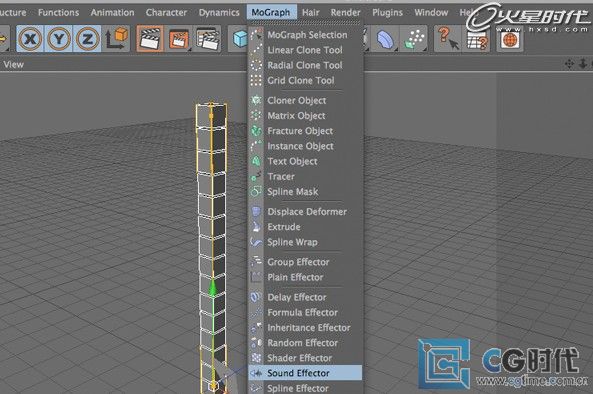Choose Spline Wrap

305,242
